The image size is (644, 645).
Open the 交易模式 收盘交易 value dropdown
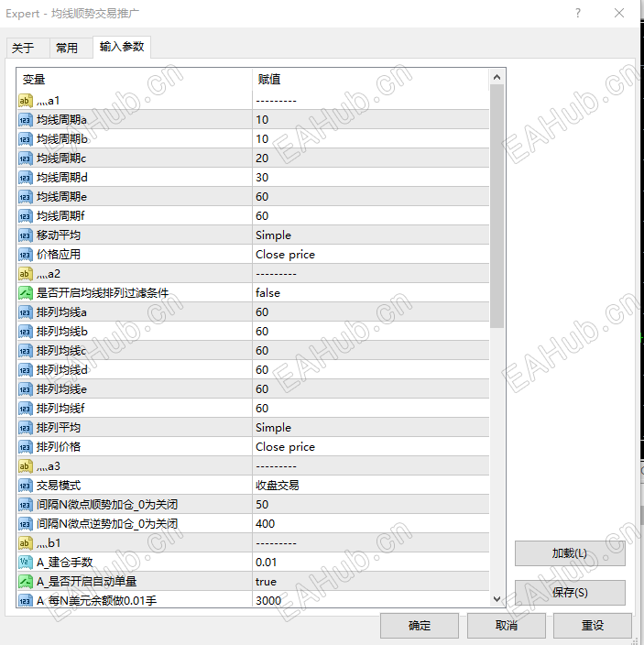click(370, 486)
